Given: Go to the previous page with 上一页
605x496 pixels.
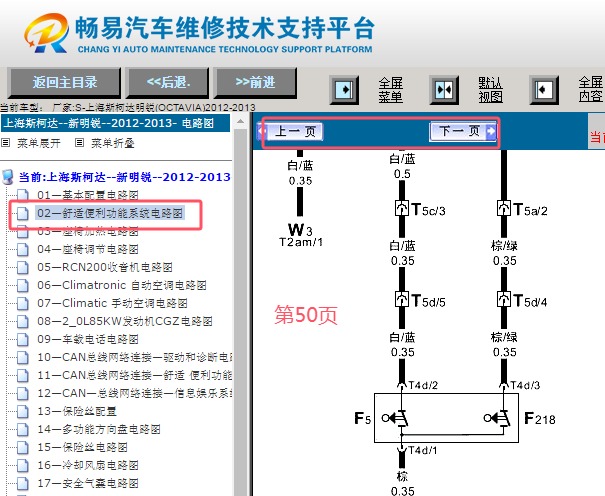Looking at the screenshot, I should [291, 132].
